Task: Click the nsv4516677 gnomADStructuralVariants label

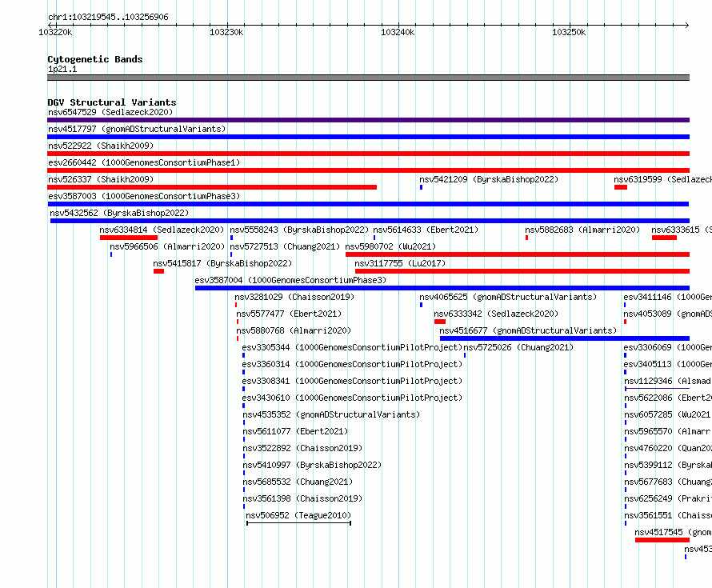Action: (528, 330)
